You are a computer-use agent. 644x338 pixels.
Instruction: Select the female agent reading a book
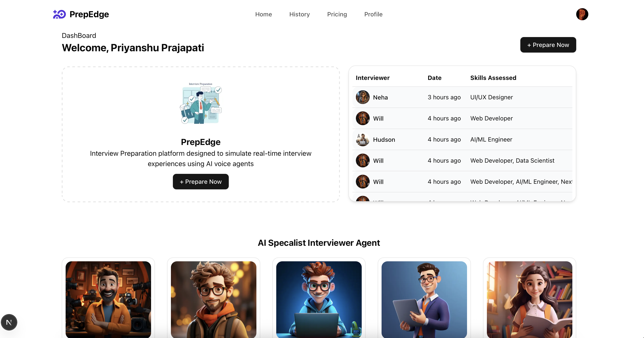pyautogui.click(x=529, y=300)
